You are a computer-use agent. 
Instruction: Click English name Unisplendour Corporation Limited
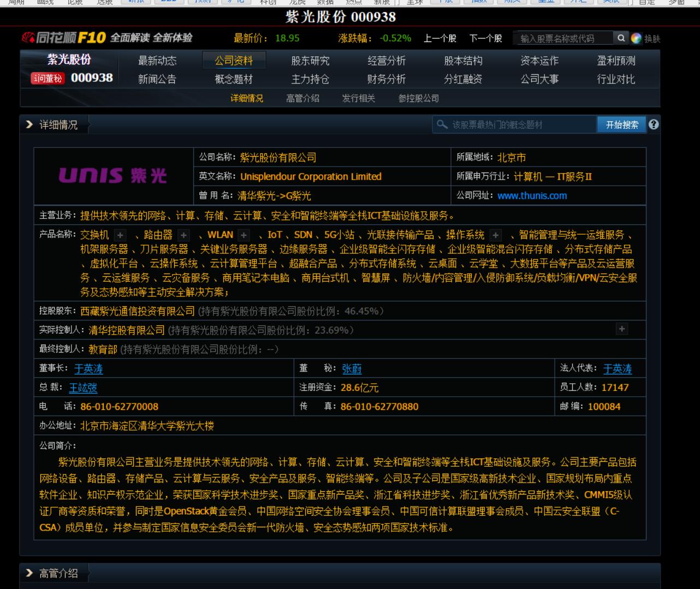311,176
